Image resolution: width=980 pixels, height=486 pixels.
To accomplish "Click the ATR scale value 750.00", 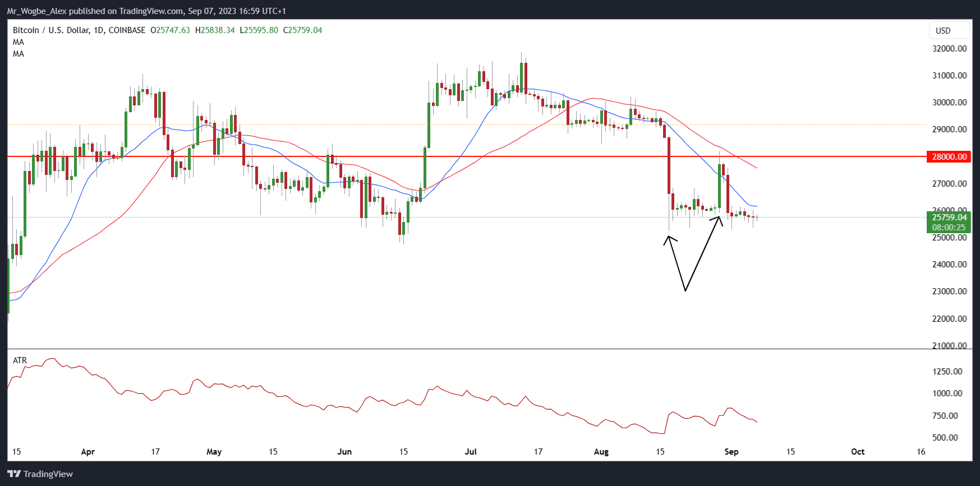I will [x=945, y=416].
